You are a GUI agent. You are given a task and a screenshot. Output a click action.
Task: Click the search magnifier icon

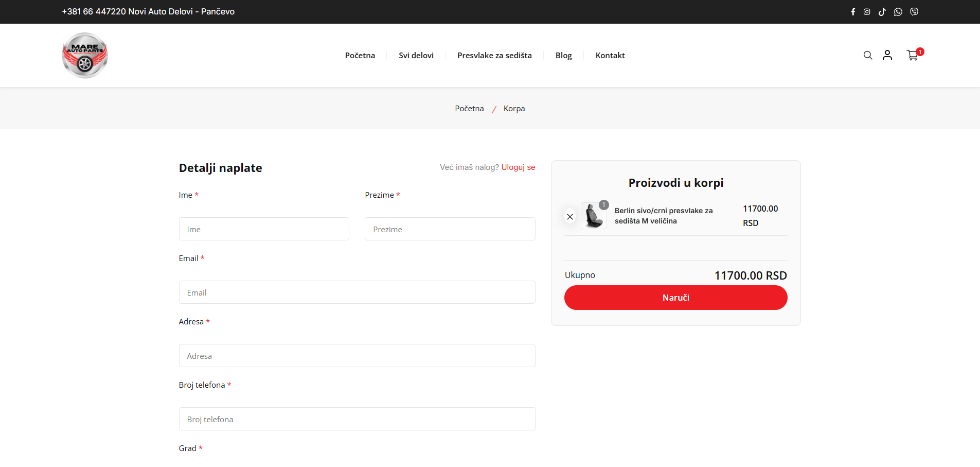pyautogui.click(x=868, y=55)
